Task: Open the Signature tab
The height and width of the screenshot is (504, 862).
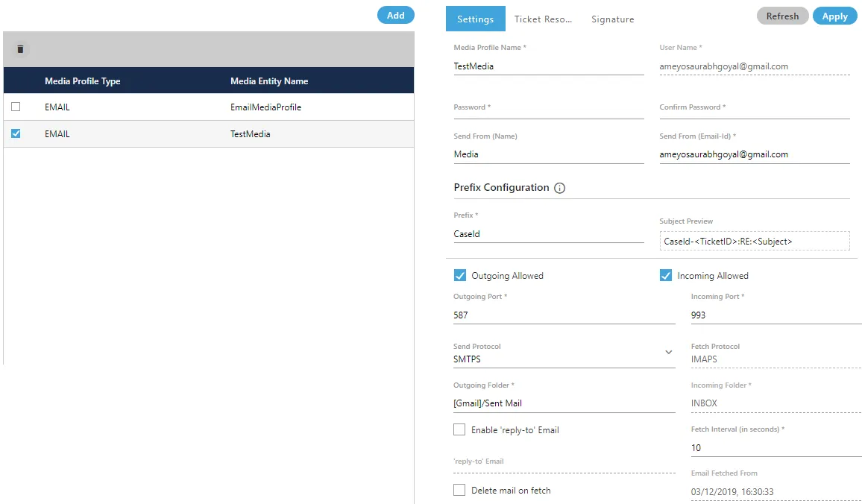Action: [x=613, y=19]
